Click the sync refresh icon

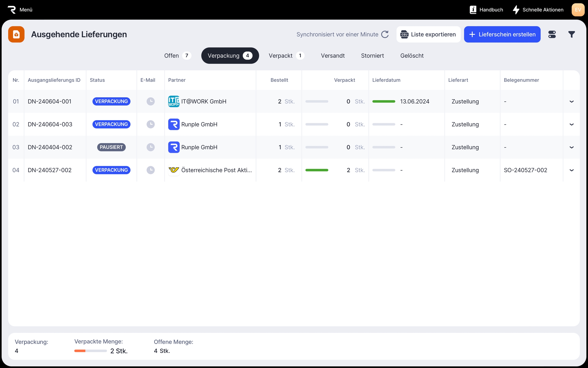point(385,34)
